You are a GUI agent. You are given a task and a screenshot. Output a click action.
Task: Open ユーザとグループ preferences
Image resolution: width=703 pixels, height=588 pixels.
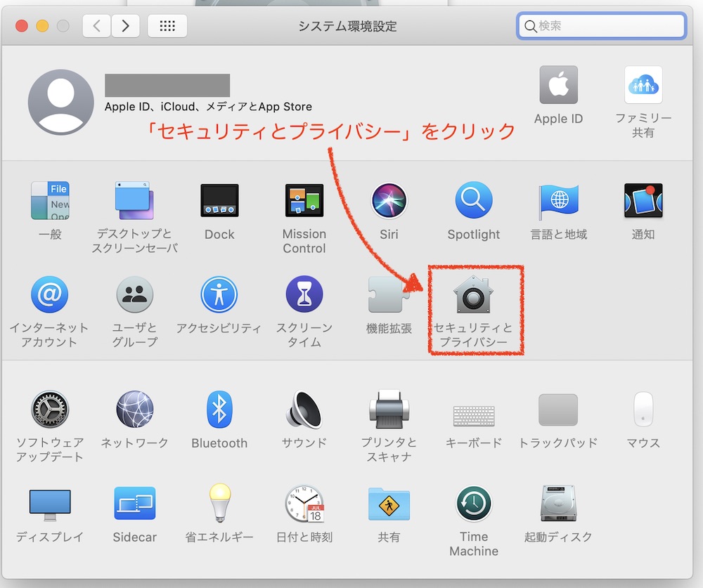click(x=134, y=294)
